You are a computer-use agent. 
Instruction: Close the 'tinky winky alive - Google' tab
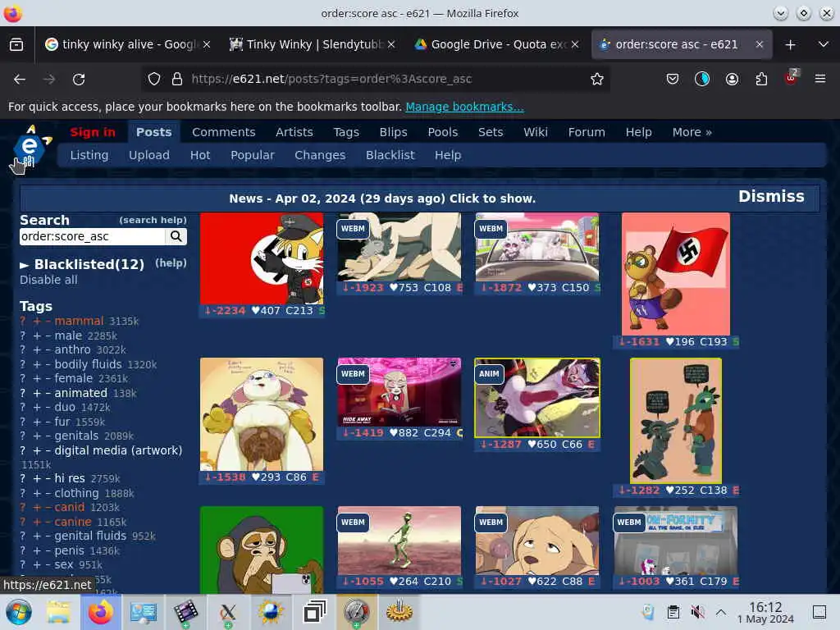[207, 44]
